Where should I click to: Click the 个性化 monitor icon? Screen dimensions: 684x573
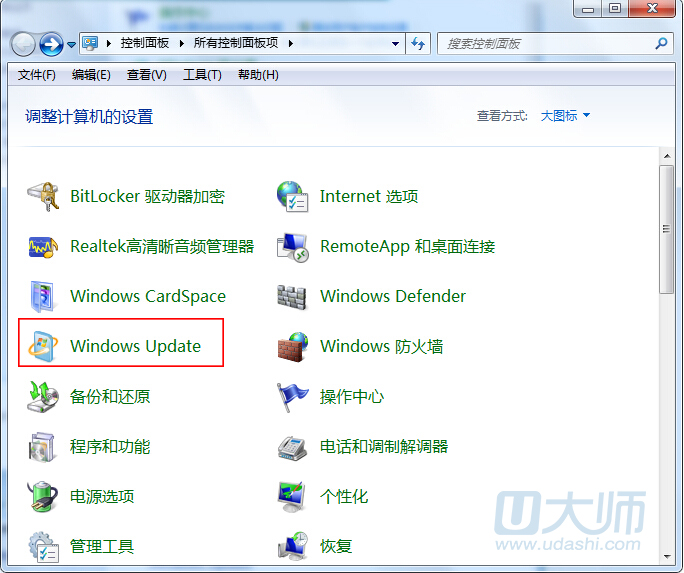tap(291, 497)
